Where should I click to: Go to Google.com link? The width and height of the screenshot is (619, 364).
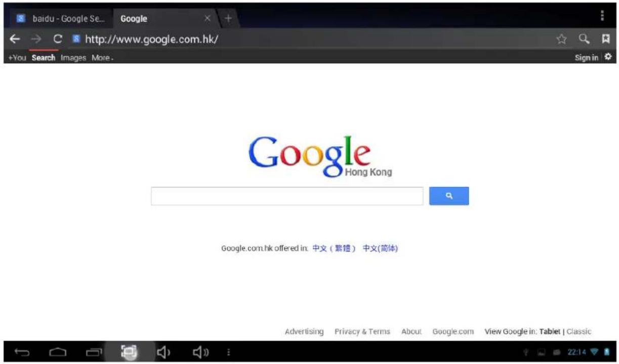point(453,332)
